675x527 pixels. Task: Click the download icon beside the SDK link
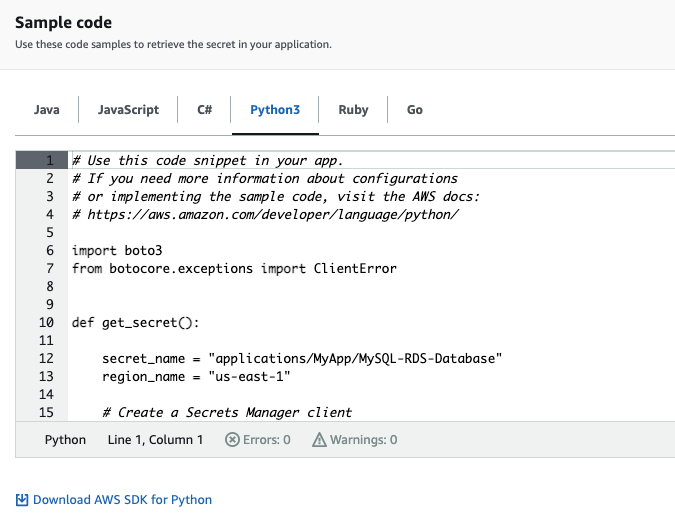pyautogui.click(x=22, y=500)
